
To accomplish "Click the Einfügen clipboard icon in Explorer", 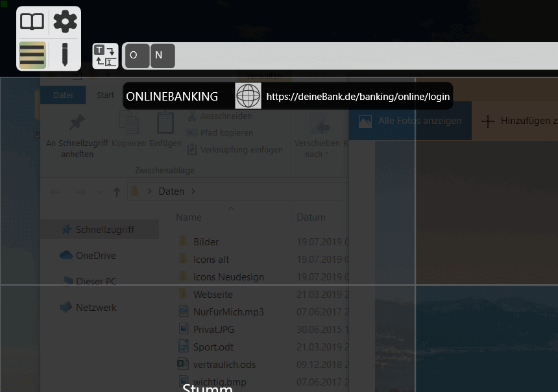I will pyautogui.click(x=165, y=122).
